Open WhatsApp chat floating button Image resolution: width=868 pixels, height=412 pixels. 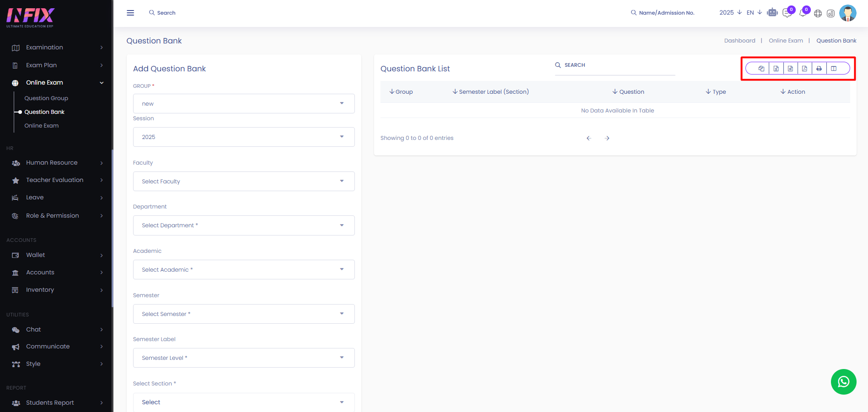[844, 382]
